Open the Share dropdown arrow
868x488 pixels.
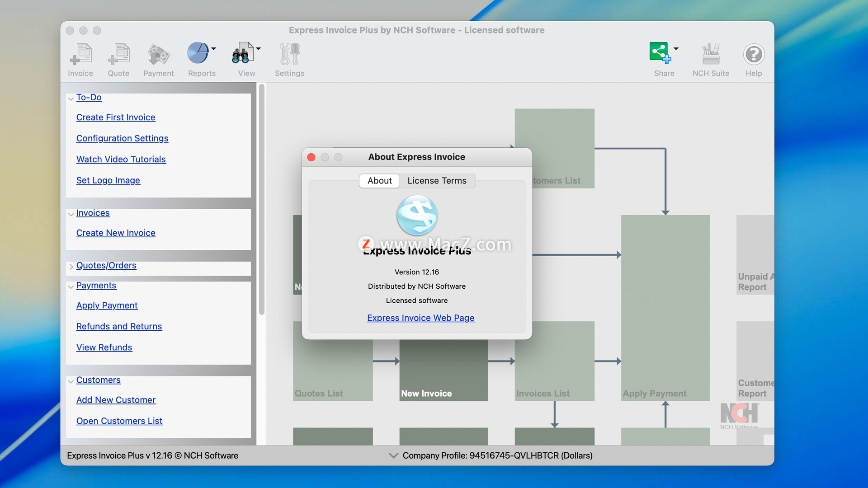[x=676, y=48]
